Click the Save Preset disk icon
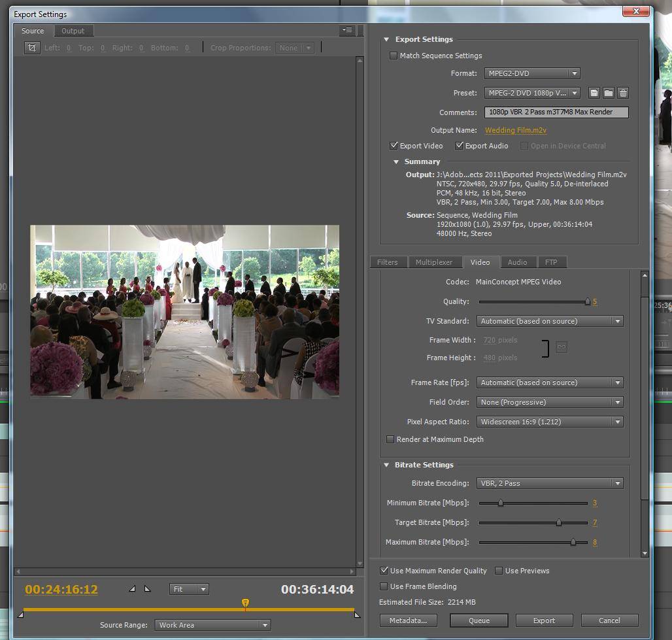 click(x=594, y=93)
